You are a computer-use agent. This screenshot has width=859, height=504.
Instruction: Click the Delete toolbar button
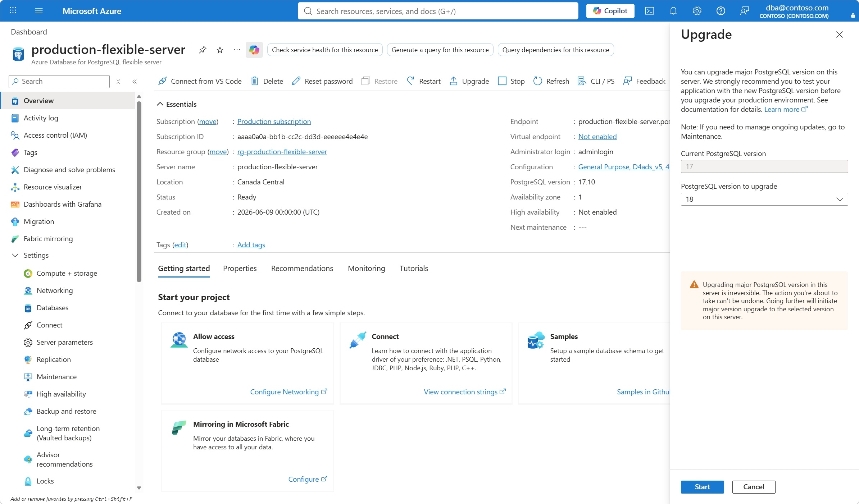coord(267,81)
